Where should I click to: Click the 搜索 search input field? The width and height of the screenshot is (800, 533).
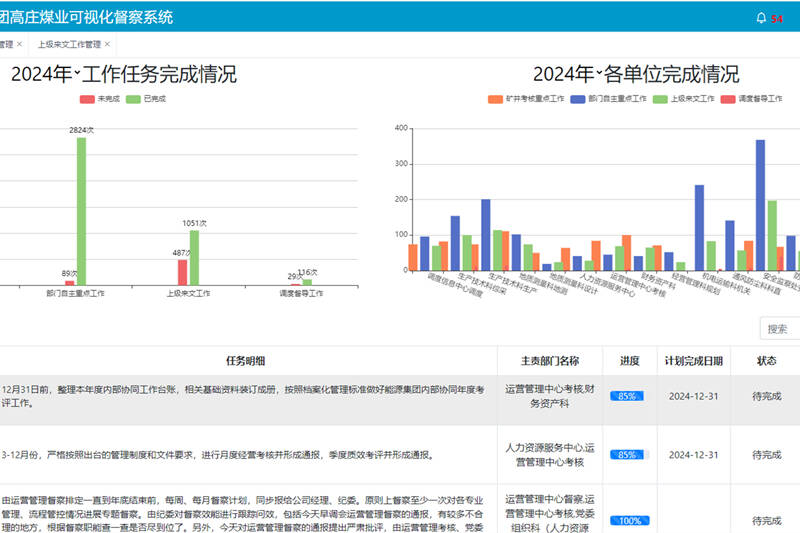click(780, 329)
